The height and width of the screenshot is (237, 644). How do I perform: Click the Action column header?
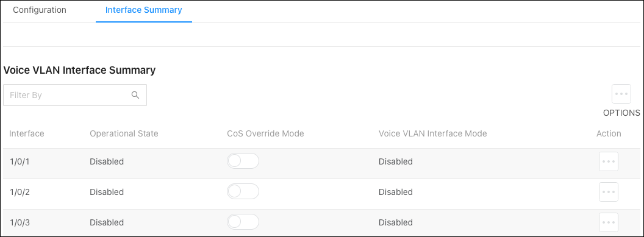click(x=609, y=133)
